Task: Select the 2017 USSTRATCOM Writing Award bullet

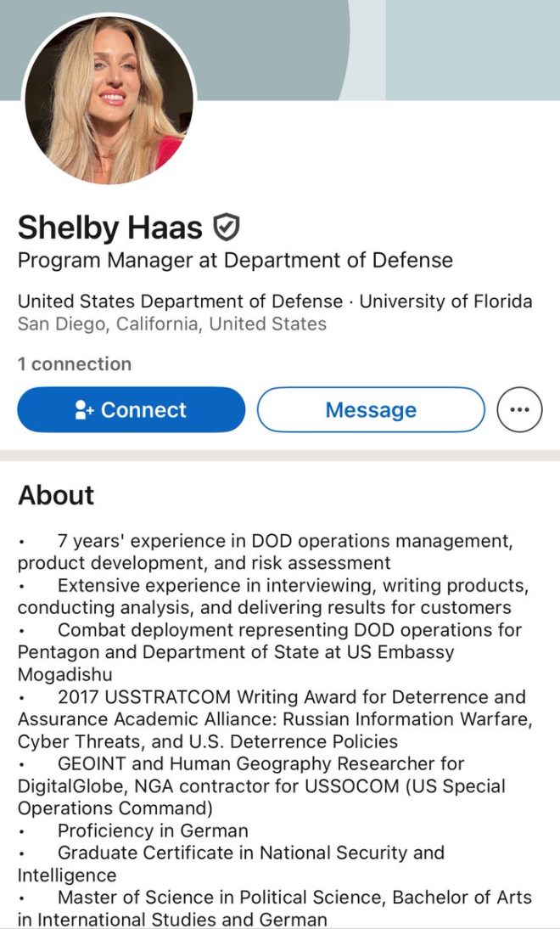Action: coord(275,718)
